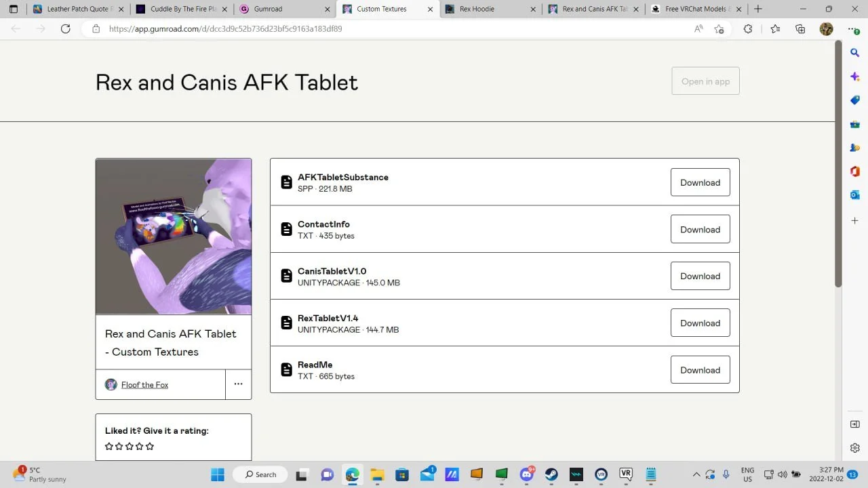The height and width of the screenshot is (488, 868).
Task: Switch to Cuddle By The Fire tab
Action: pyautogui.click(x=180, y=9)
